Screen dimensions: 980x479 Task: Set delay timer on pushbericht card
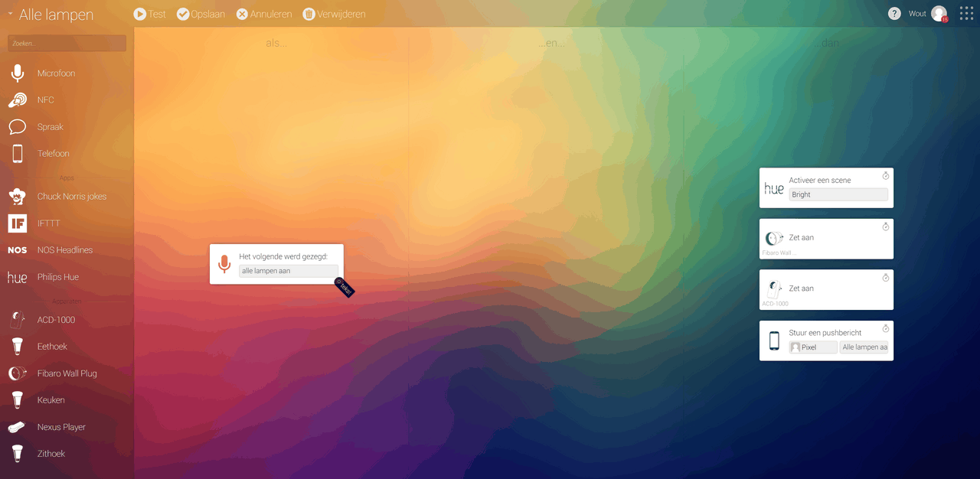[886, 328]
